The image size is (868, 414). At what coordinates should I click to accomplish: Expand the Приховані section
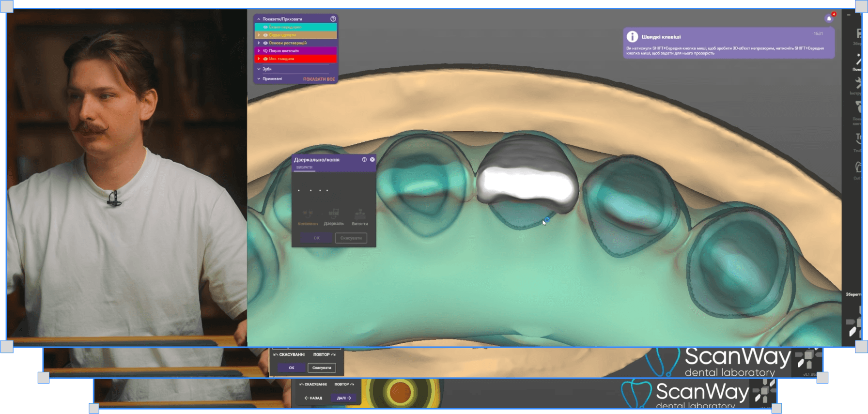[x=259, y=79]
